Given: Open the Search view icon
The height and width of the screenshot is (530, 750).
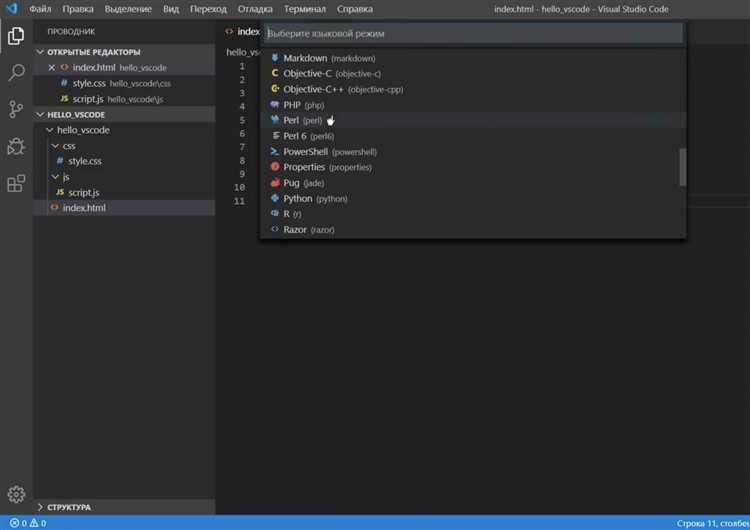Looking at the screenshot, I should (x=16, y=73).
